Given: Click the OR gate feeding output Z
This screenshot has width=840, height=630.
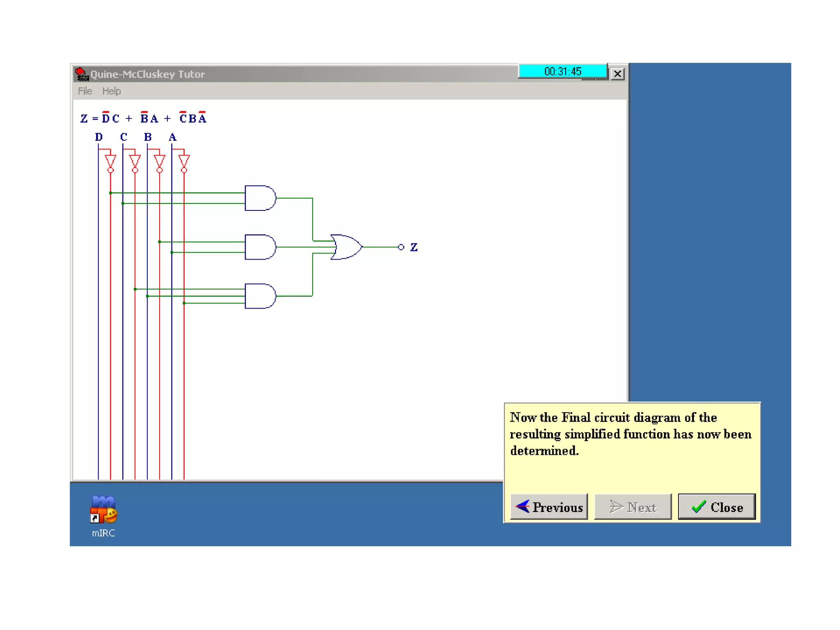Looking at the screenshot, I should tap(347, 247).
